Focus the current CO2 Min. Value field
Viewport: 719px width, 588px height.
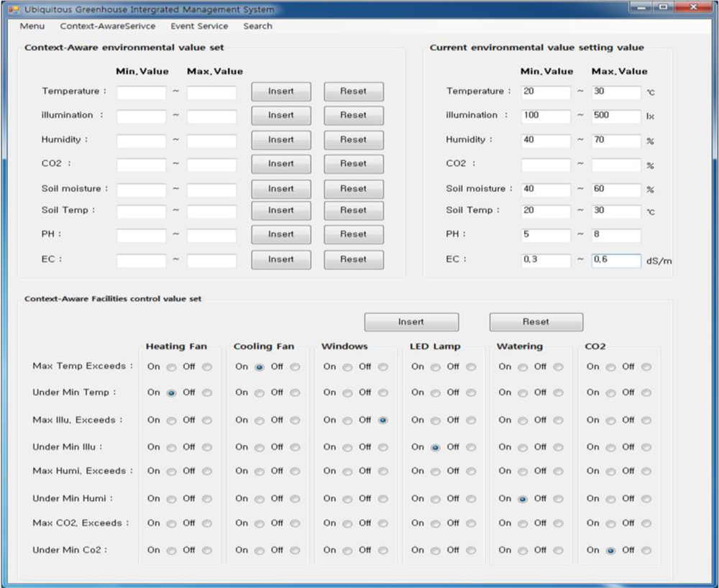click(546, 165)
